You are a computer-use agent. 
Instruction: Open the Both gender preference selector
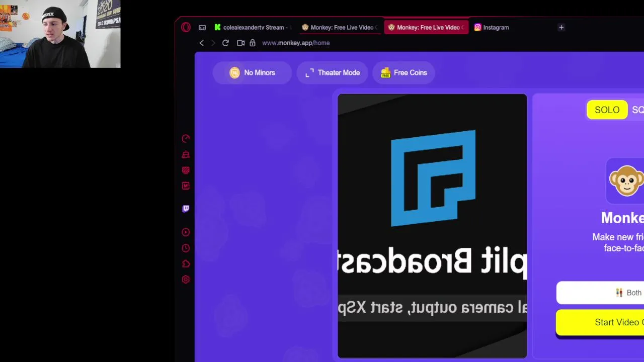pos(600,293)
